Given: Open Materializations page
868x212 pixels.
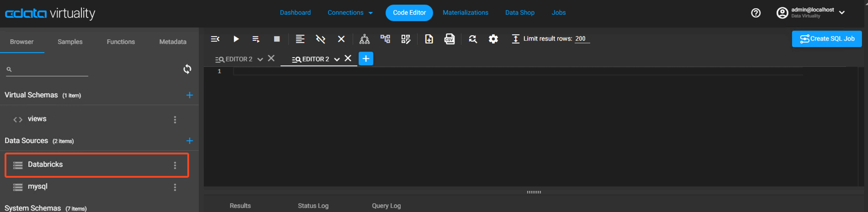Looking at the screenshot, I should point(466,13).
